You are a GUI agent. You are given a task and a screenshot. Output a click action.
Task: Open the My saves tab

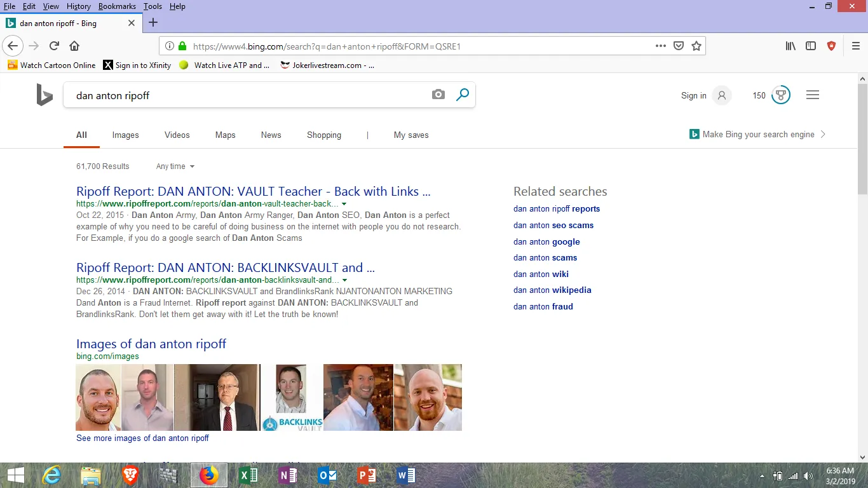pyautogui.click(x=411, y=135)
